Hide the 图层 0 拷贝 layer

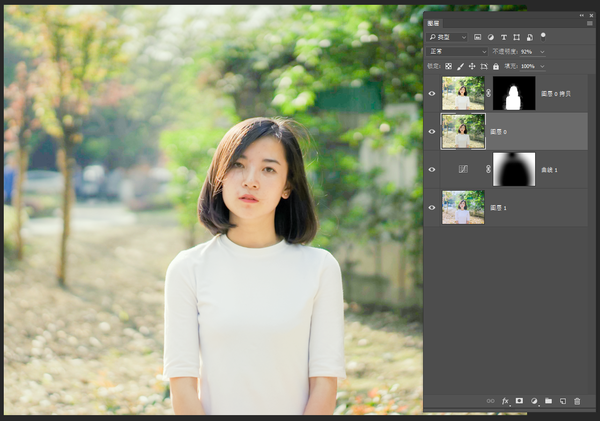click(x=432, y=93)
